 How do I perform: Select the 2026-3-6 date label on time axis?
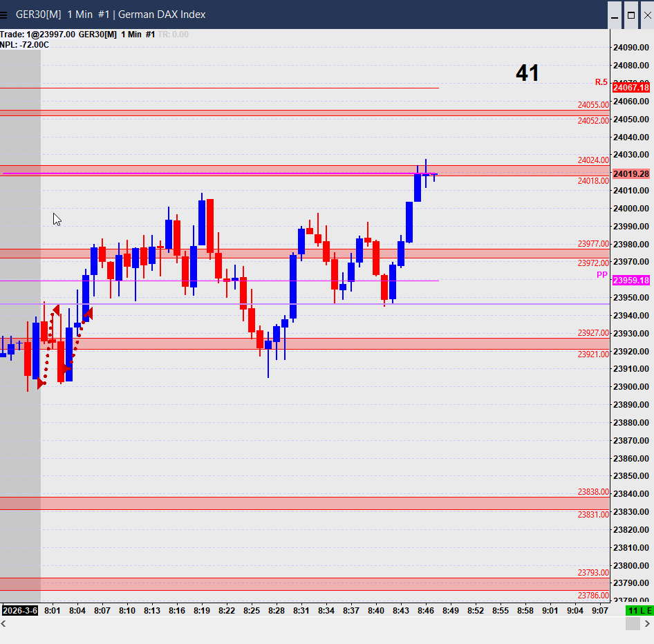tap(19, 611)
